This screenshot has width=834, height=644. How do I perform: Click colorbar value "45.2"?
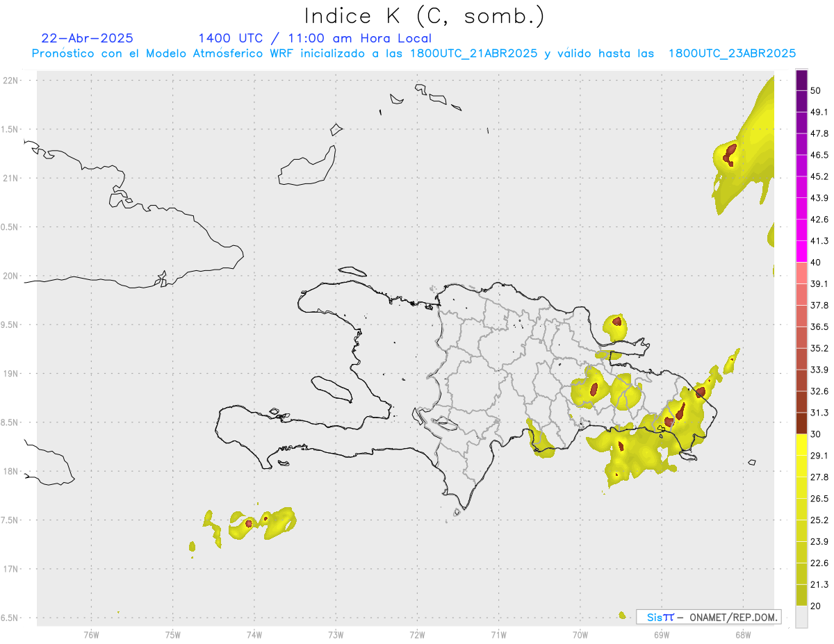819,176
